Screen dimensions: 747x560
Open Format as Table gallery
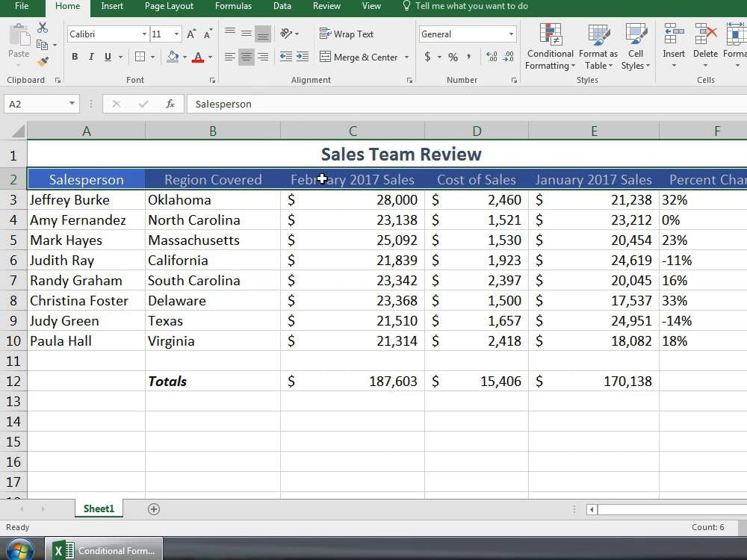pos(598,46)
